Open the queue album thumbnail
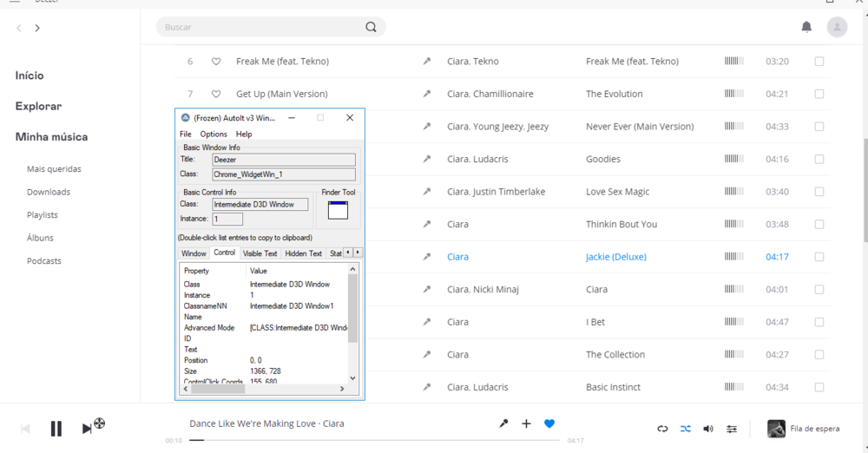The width and height of the screenshot is (868, 453). 776,429
